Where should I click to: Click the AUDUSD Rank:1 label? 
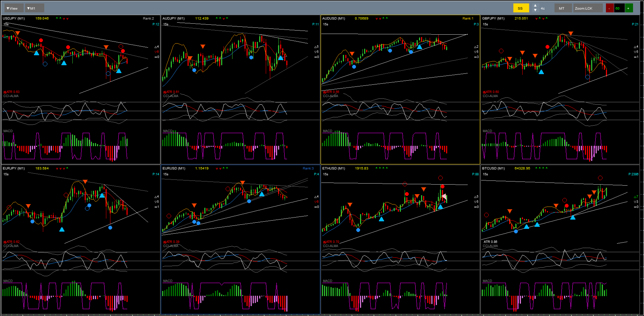(468, 19)
